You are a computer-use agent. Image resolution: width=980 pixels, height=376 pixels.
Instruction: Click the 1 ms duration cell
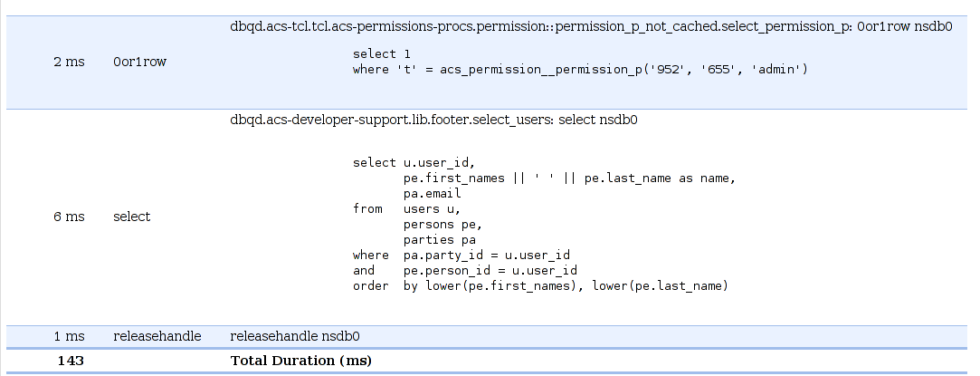coord(69,336)
